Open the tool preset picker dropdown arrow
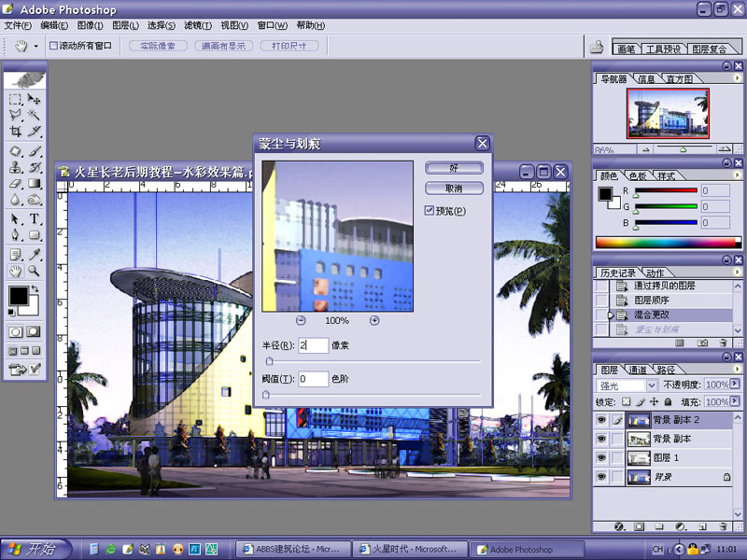The width and height of the screenshot is (747, 560). pos(35,46)
